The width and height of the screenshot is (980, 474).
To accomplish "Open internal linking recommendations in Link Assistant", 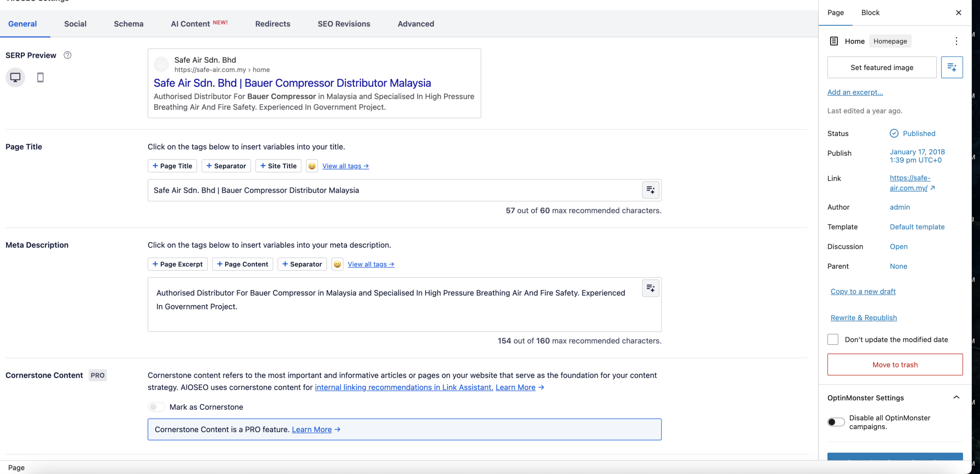I will [x=404, y=387].
